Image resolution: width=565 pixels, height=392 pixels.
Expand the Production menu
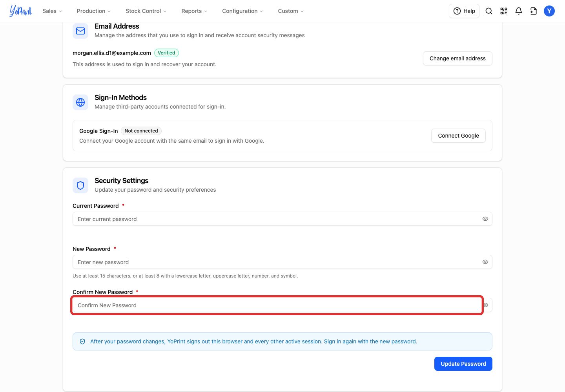pos(94,11)
